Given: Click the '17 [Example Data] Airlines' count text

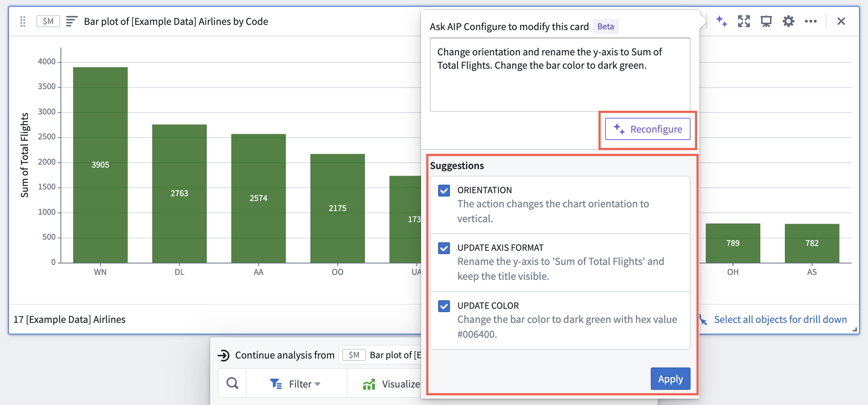Looking at the screenshot, I should pos(70,320).
